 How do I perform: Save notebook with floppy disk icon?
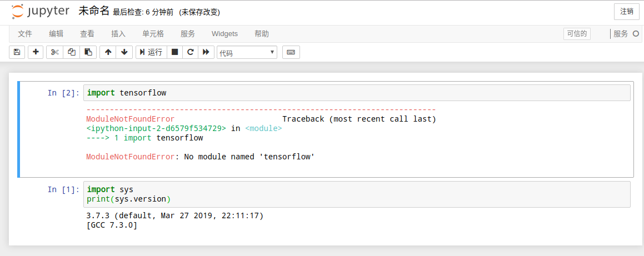tap(17, 52)
